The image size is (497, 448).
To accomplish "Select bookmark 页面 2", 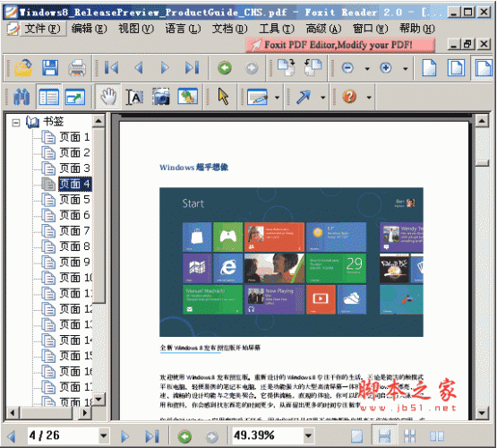I will pyautogui.click(x=74, y=153).
